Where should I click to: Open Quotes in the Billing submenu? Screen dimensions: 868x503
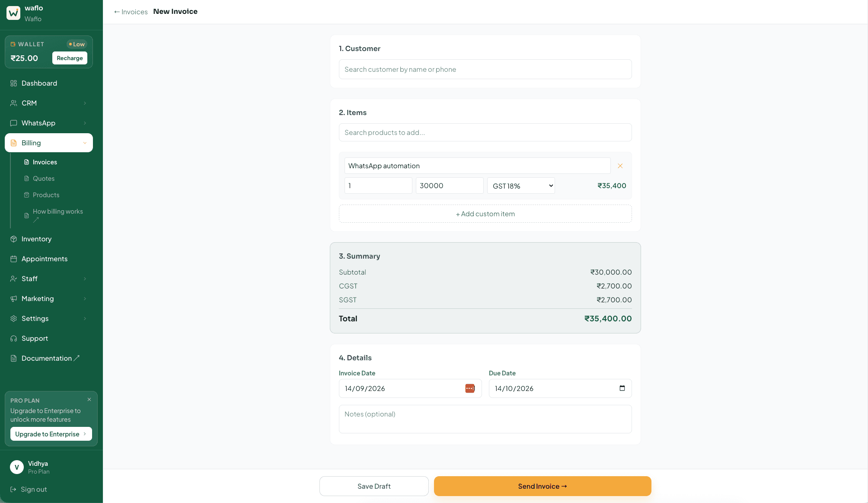[x=44, y=178]
